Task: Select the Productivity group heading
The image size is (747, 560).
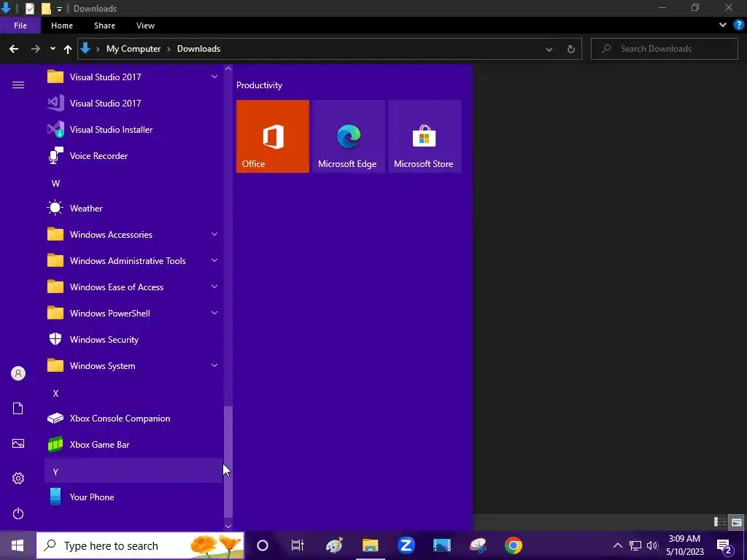Action: tap(259, 85)
